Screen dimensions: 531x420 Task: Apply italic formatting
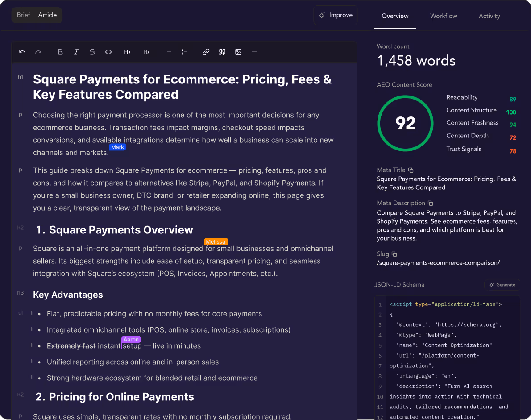76,52
